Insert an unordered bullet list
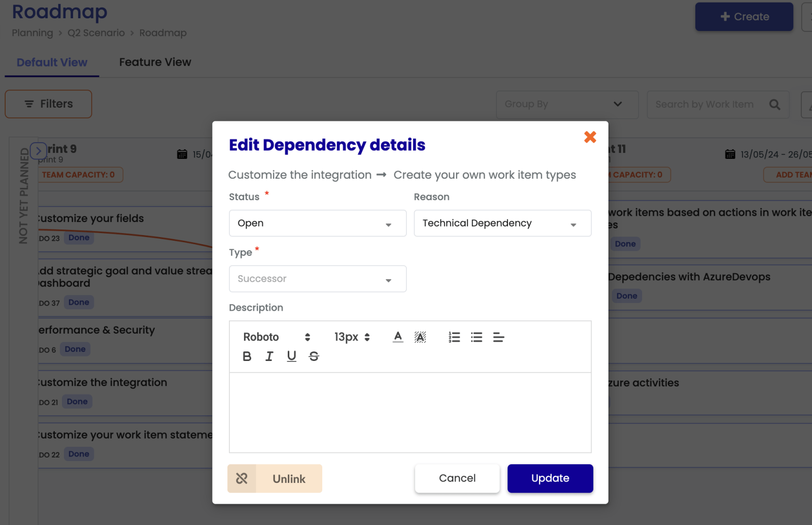812x525 pixels. coord(477,337)
